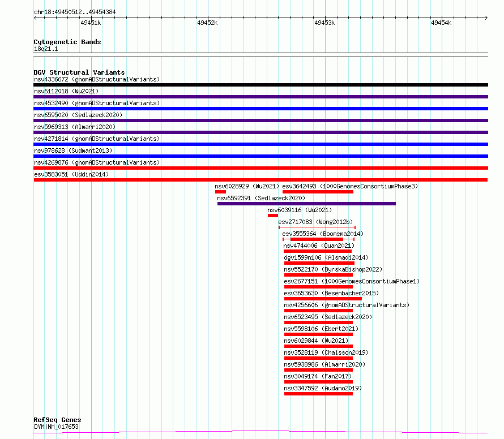Viewport: 504px width, 439px height.
Task: Open nsv4256606 gnomADStructuralVariants label
Action: pos(347,305)
